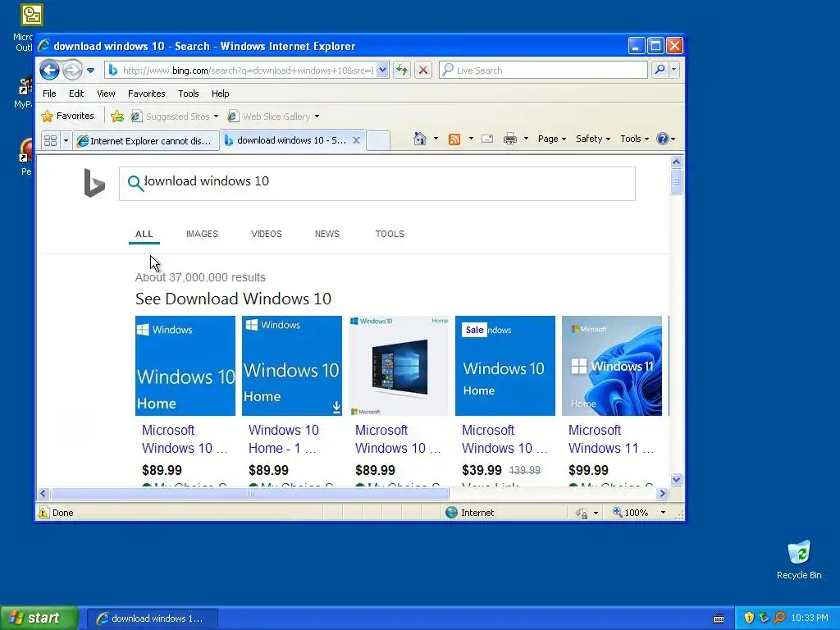840x630 pixels.
Task: Open the Edit menu
Action: click(76, 94)
